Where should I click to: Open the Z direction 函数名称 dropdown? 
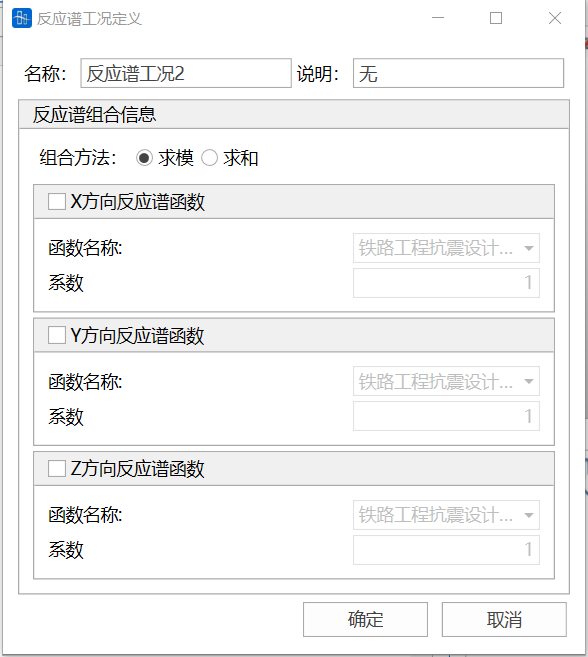tap(446, 515)
